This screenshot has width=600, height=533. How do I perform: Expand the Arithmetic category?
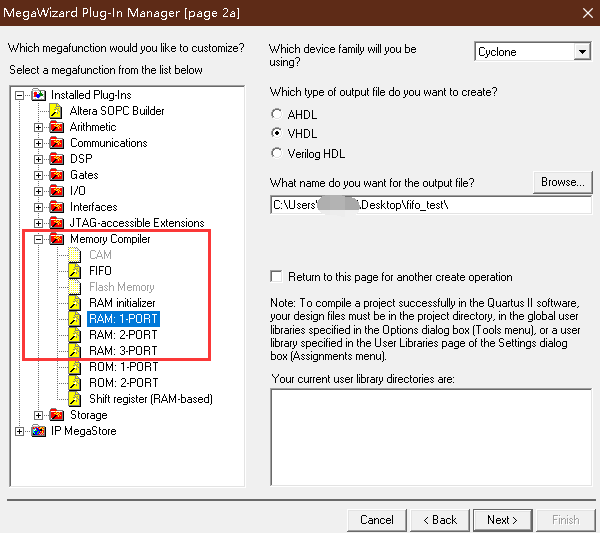coord(38,127)
